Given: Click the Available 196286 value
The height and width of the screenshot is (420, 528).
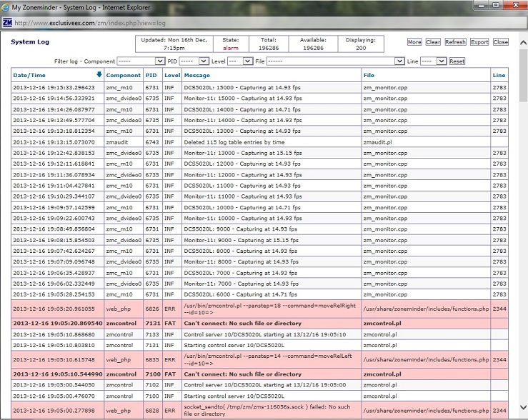Looking at the screenshot, I should tap(313, 48).
